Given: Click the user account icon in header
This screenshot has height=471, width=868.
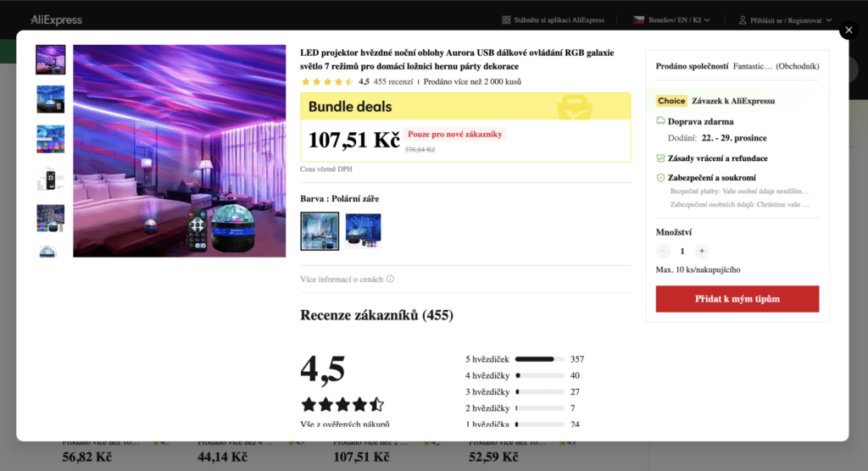Looking at the screenshot, I should [x=743, y=20].
